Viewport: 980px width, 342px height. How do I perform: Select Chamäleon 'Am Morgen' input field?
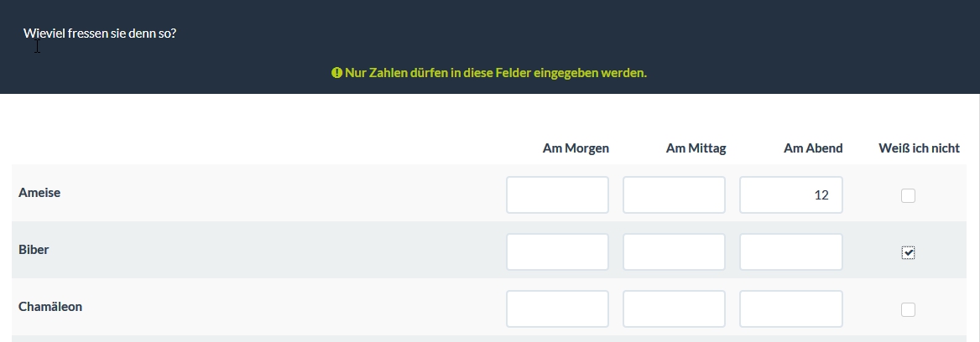click(x=557, y=309)
